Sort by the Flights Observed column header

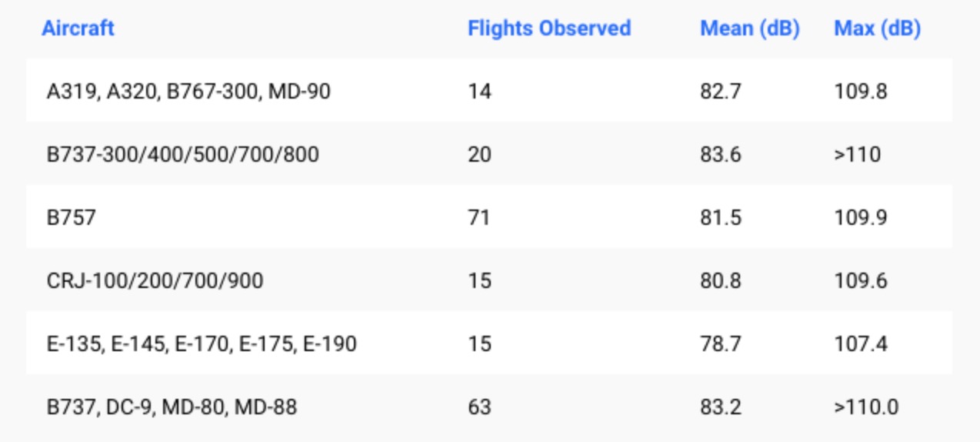[x=549, y=28]
